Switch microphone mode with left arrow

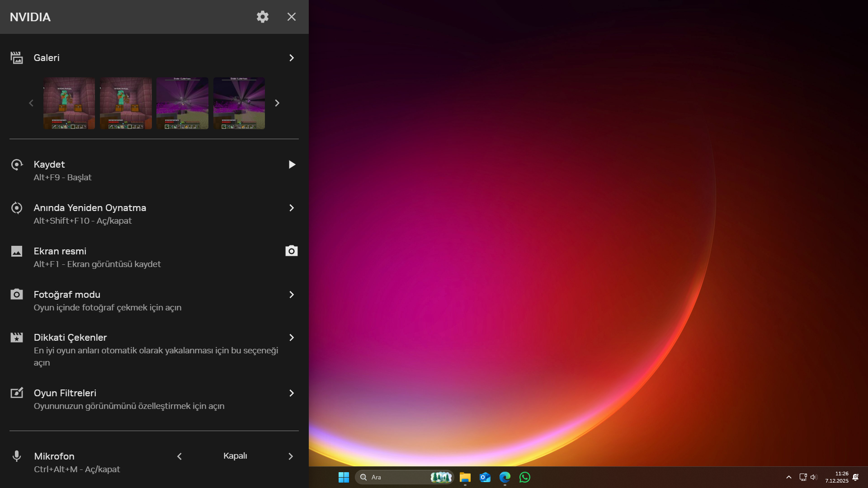[179, 456]
